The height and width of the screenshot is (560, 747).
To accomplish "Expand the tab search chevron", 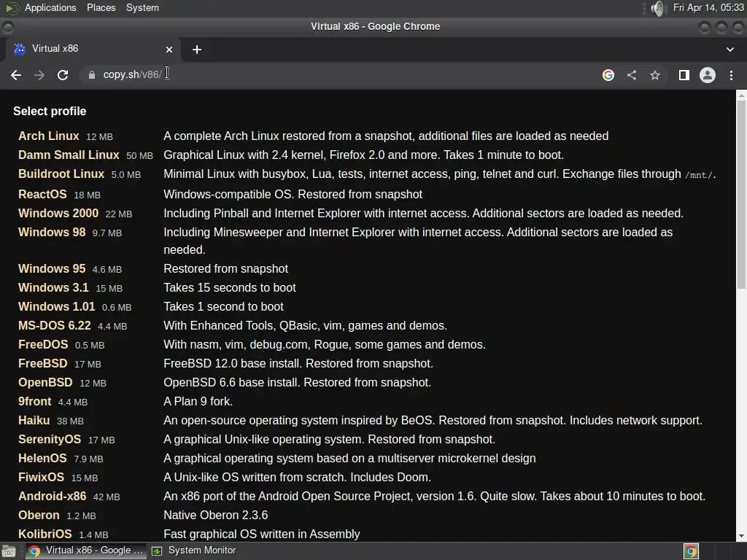I will click(x=729, y=50).
